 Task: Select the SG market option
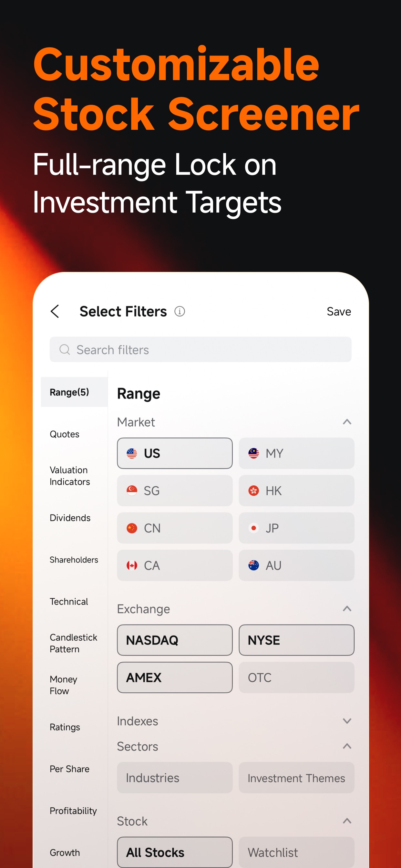click(175, 491)
